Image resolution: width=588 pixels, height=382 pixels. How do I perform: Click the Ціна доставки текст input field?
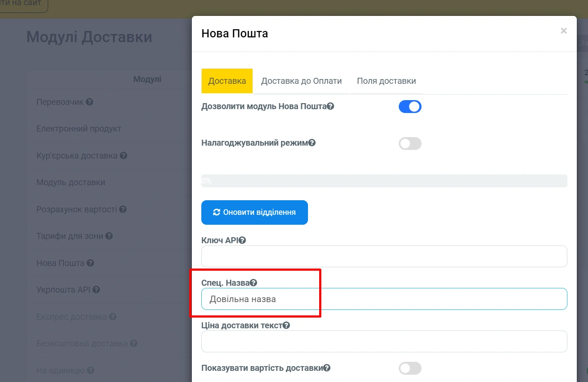(x=384, y=342)
